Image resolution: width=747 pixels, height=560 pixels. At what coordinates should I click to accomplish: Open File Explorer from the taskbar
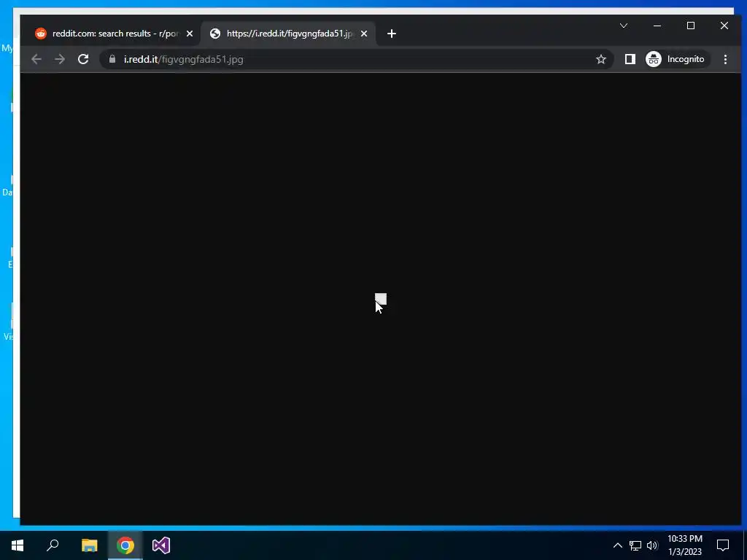click(89, 545)
